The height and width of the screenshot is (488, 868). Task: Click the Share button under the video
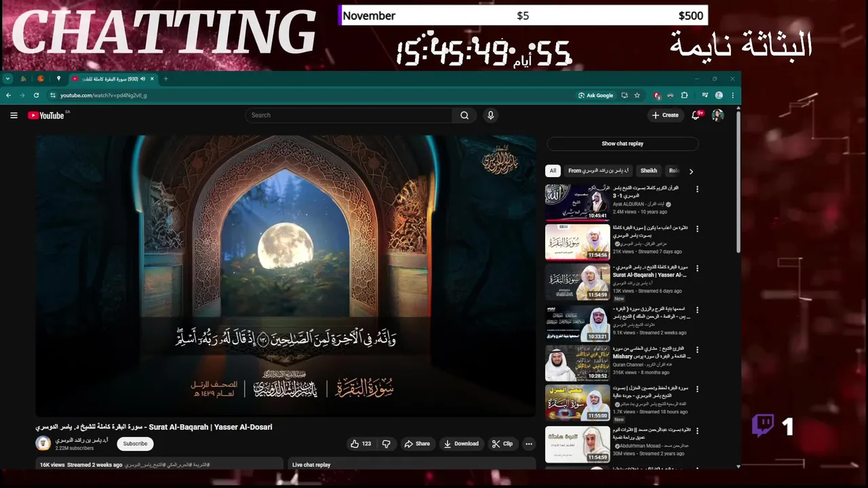coord(417,444)
